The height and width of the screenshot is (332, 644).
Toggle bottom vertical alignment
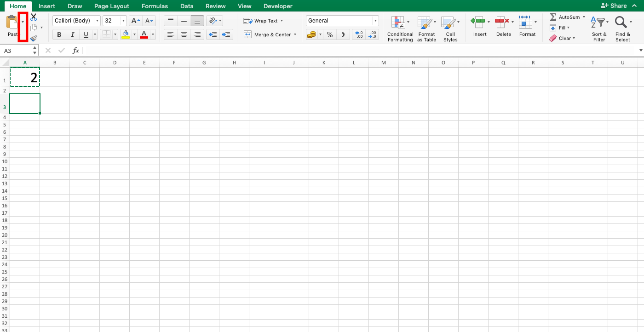[x=197, y=21]
